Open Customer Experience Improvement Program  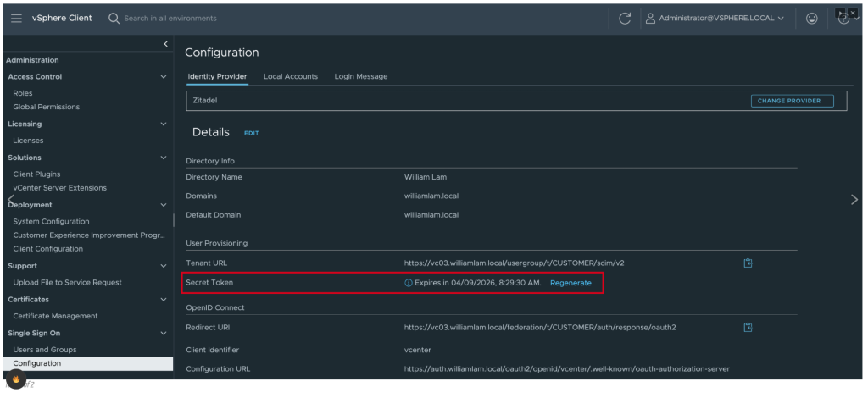[89, 235]
